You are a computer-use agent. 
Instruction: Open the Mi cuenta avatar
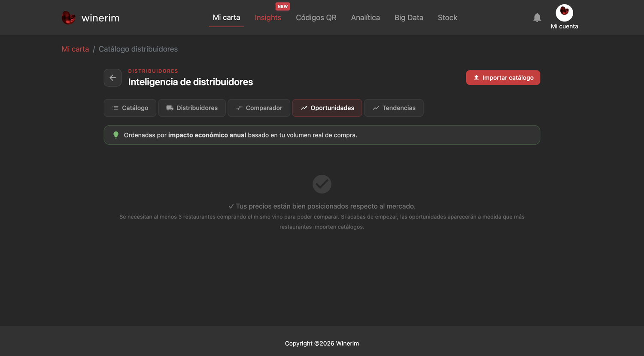(564, 13)
